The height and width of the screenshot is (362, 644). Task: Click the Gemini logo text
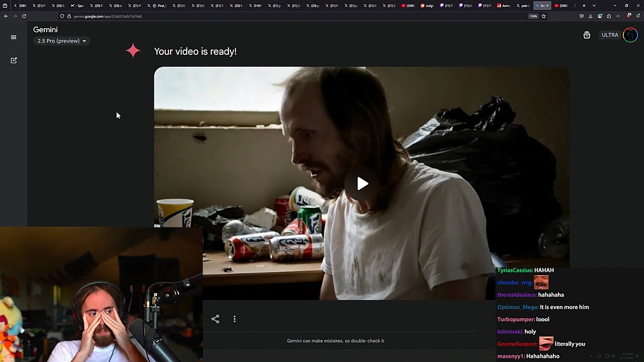tap(45, 30)
